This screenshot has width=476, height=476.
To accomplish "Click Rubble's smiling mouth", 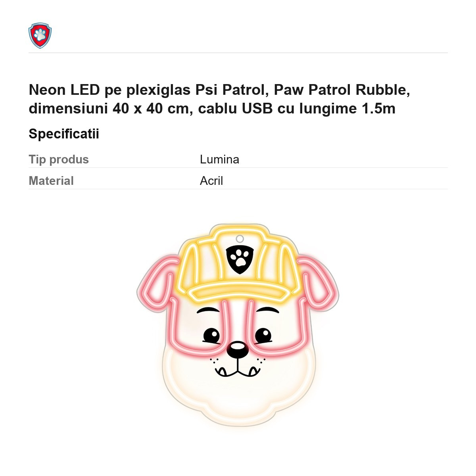I will (238, 369).
